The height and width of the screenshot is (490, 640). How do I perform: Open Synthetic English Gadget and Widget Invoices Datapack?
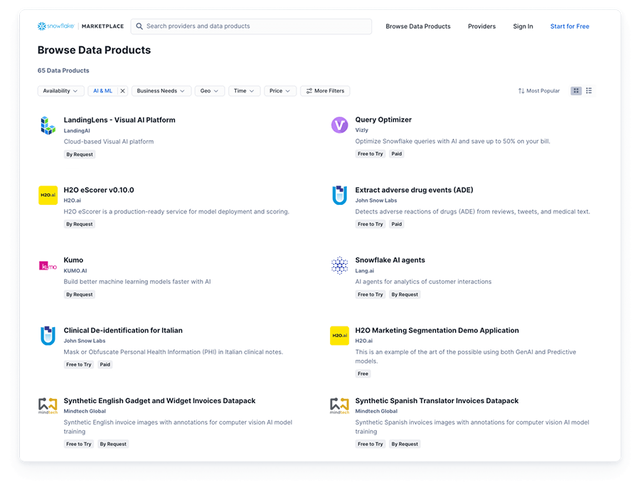159,401
